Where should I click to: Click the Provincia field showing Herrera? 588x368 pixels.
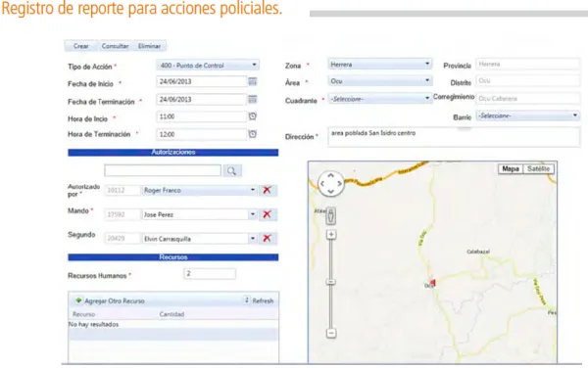click(527, 64)
